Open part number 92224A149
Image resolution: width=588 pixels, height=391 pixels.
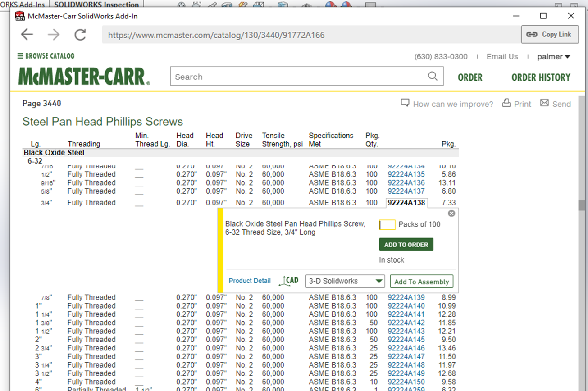tap(406, 373)
